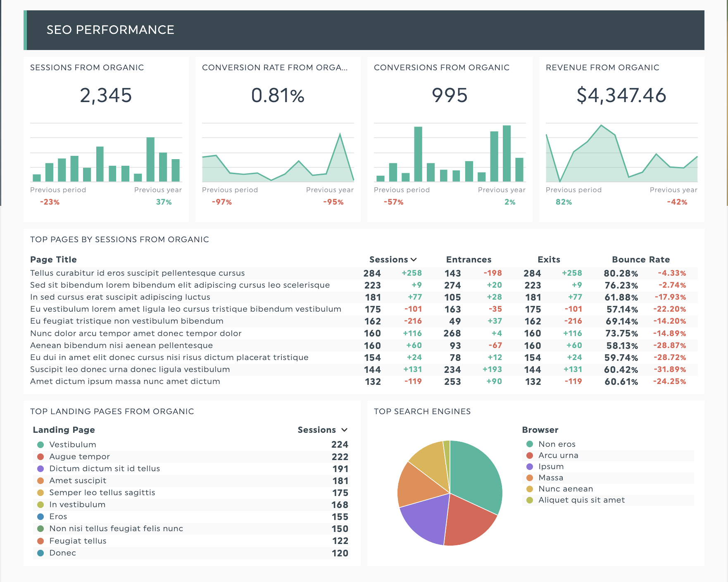
Task: Toggle the Massa legend swatch
Action: pos(530,478)
